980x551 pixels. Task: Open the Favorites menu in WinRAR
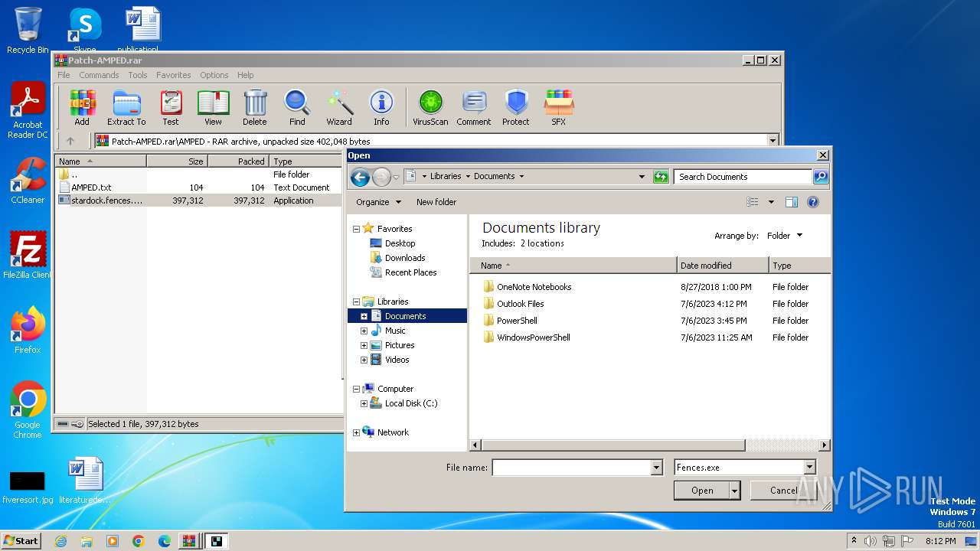coord(174,75)
